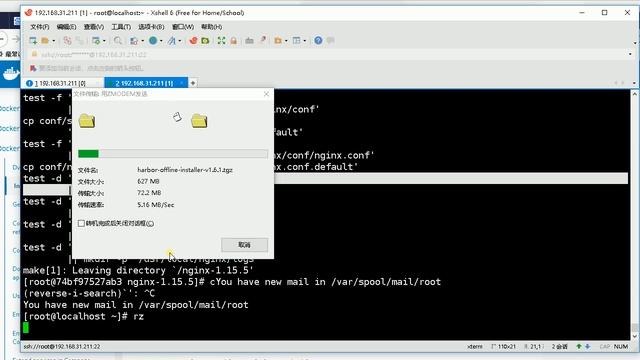Click the 110x21 terminal size in status bar

coord(506,347)
